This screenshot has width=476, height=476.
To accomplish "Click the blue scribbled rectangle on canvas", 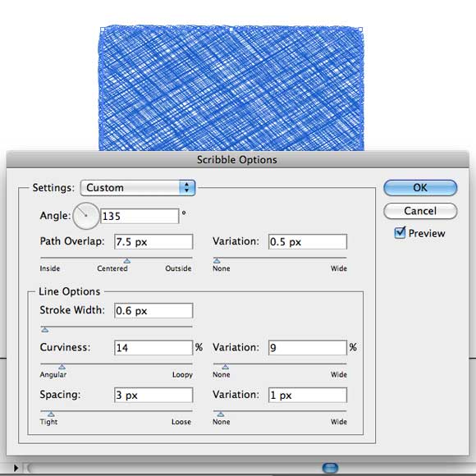I will [231, 88].
